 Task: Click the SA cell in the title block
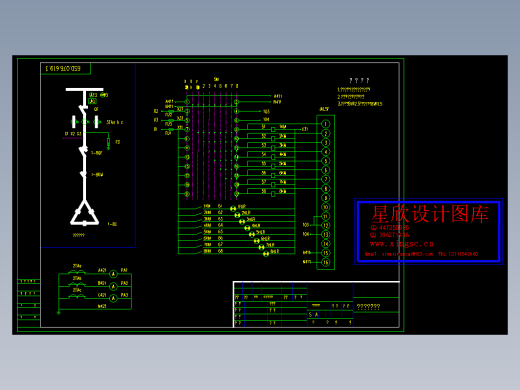pos(313,315)
